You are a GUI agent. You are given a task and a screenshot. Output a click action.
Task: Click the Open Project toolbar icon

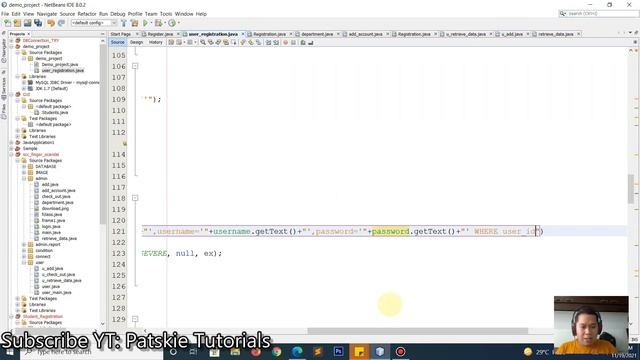click(27, 23)
